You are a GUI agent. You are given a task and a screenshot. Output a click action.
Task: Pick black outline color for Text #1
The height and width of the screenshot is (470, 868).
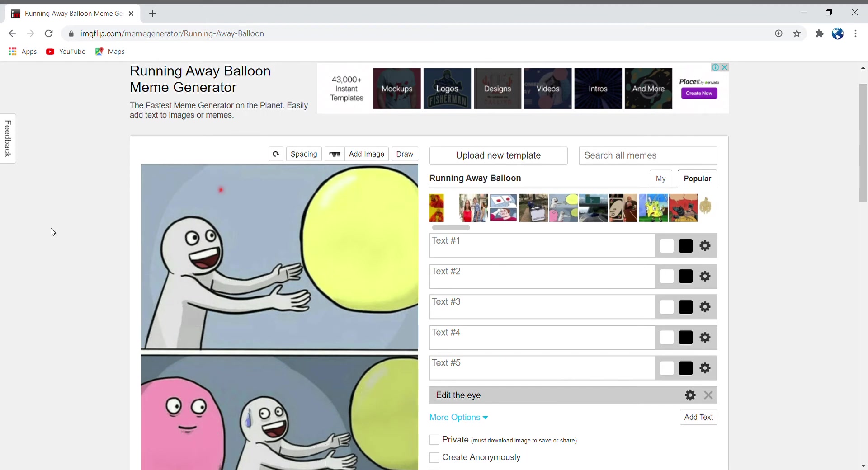[x=685, y=246]
